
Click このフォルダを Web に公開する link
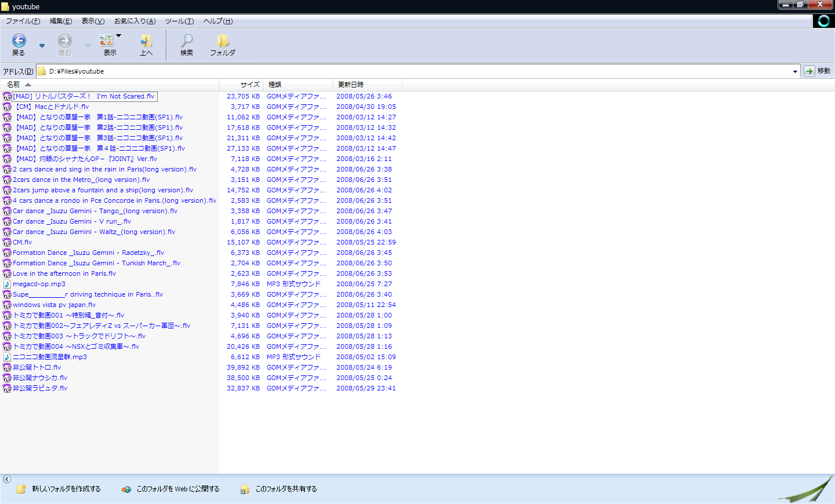[178, 489]
